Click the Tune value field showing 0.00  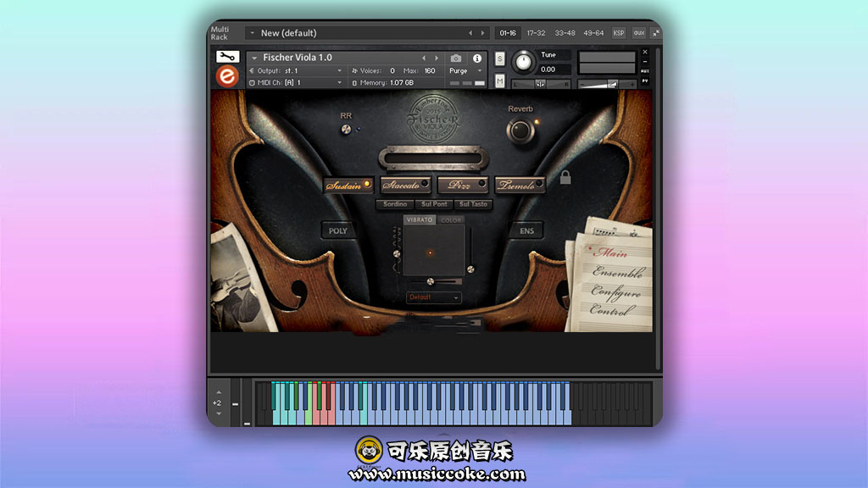pyautogui.click(x=554, y=69)
